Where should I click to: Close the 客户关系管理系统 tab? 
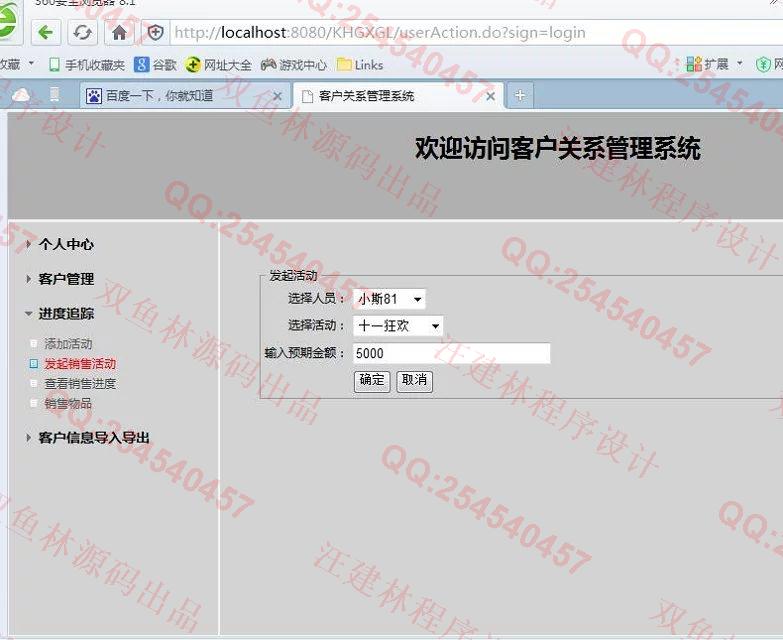(x=491, y=96)
